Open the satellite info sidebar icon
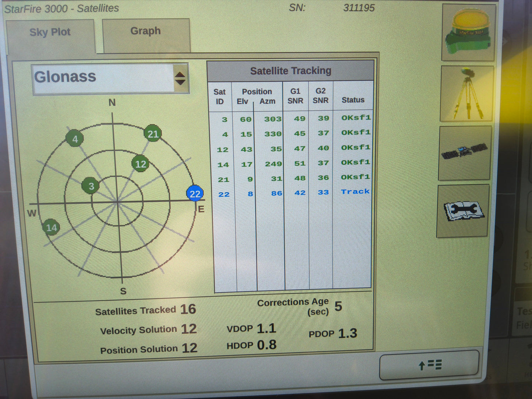Viewport: 532px width, 399px height. 465,152
